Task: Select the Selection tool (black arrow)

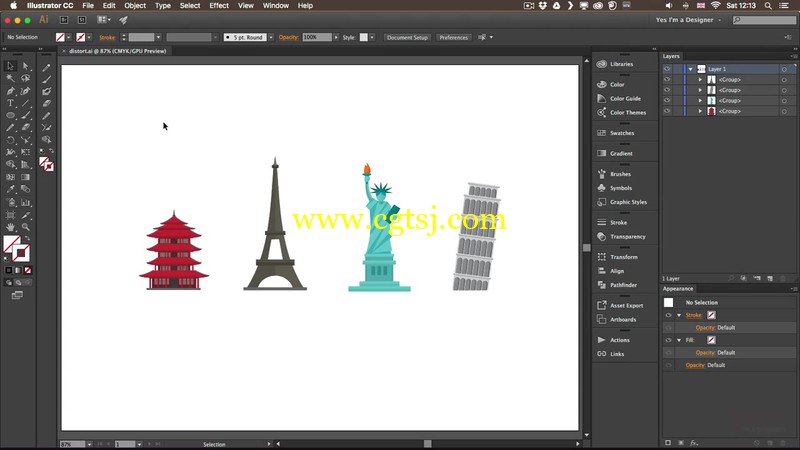Action: pos(10,66)
